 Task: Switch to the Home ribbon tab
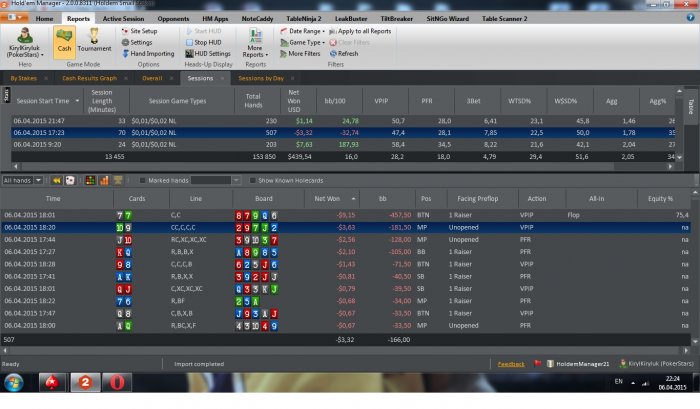click(44, 19)
